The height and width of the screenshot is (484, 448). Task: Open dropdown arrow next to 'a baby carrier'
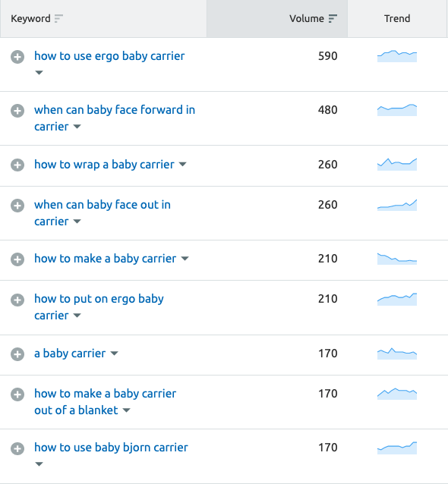click(115, 353)
